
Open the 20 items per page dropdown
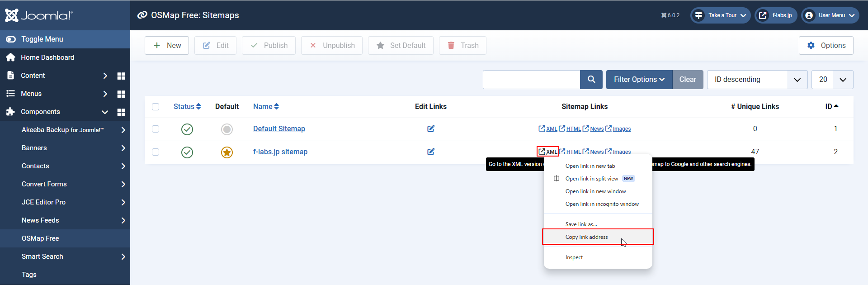(x=832, y=80)
